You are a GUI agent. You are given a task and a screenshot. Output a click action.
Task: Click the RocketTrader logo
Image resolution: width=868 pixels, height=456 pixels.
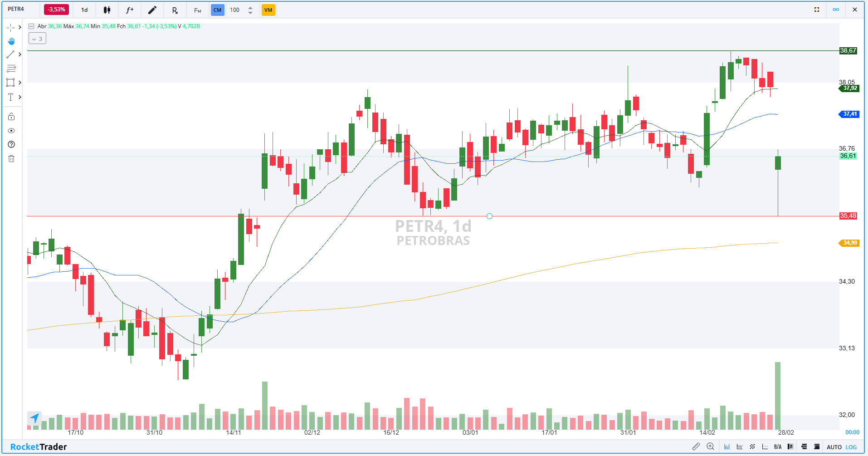click(39, 447)
